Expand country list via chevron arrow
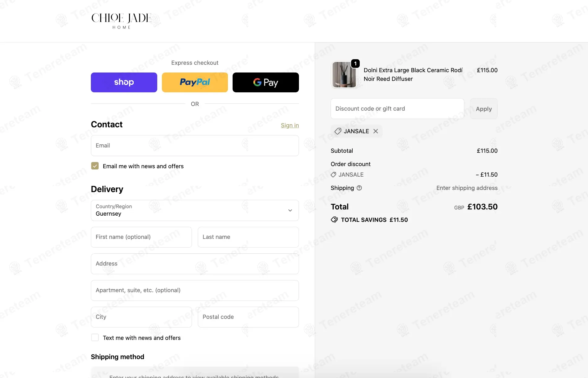 (290, 210)
